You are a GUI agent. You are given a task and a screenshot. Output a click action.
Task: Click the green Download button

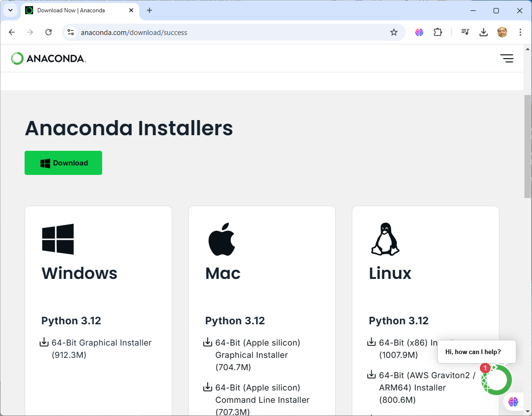coord(63,163)
